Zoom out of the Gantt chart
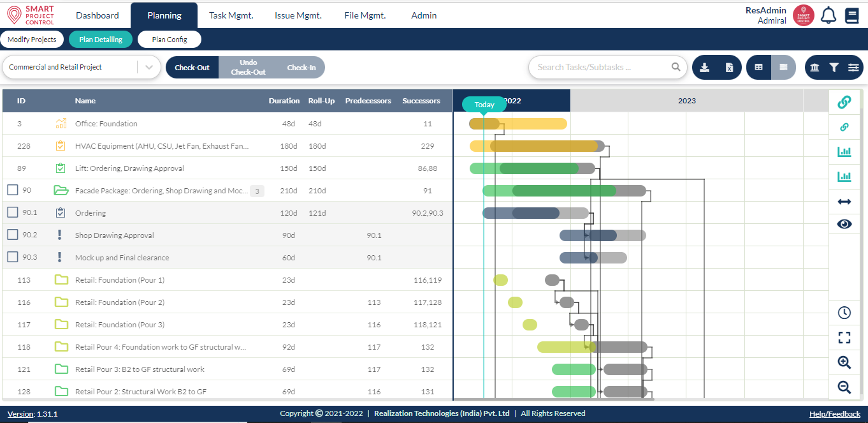868x423 pixels. 844,387
